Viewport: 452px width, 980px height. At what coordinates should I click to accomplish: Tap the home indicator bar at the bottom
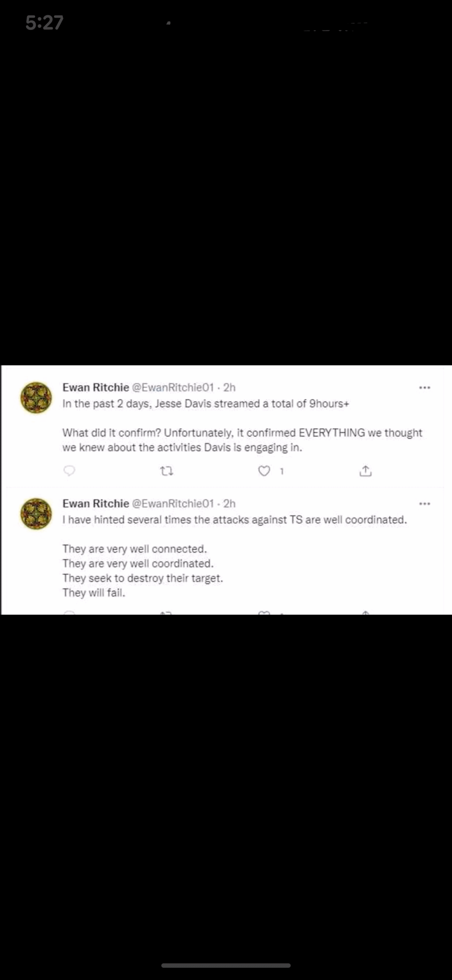click(x=226, y=965)
